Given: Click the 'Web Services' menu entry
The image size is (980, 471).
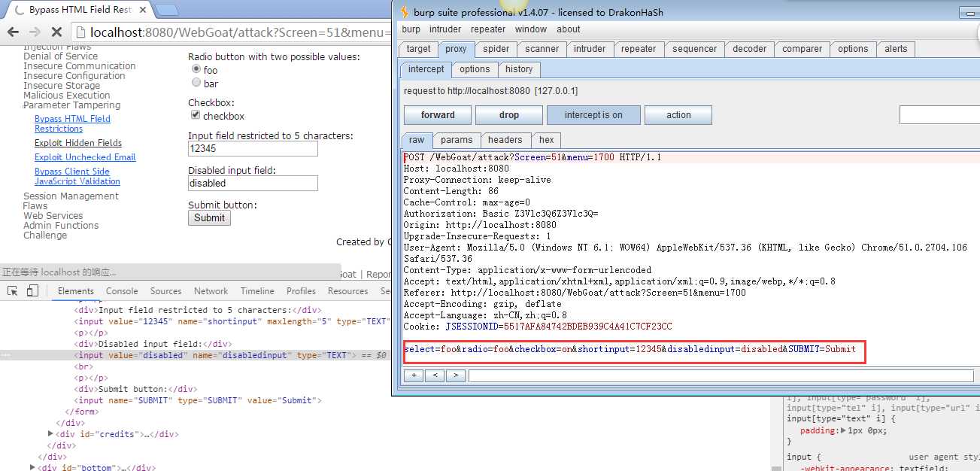Looking at the screenshot, I should (53, 216).
